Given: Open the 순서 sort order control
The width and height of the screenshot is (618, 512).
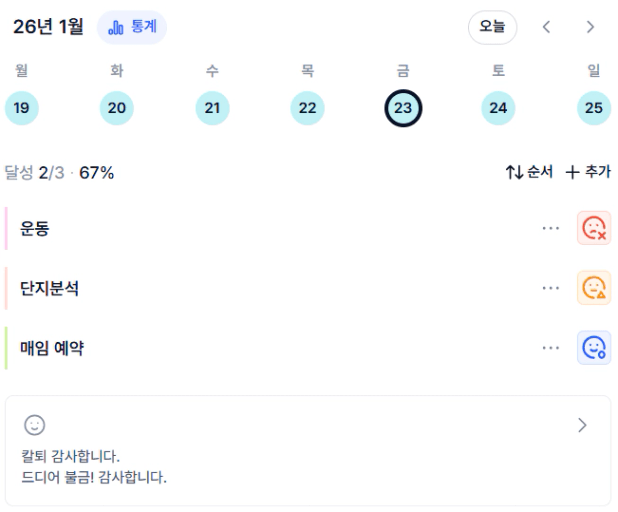Looking at the screenshot, I should point(529,172).
